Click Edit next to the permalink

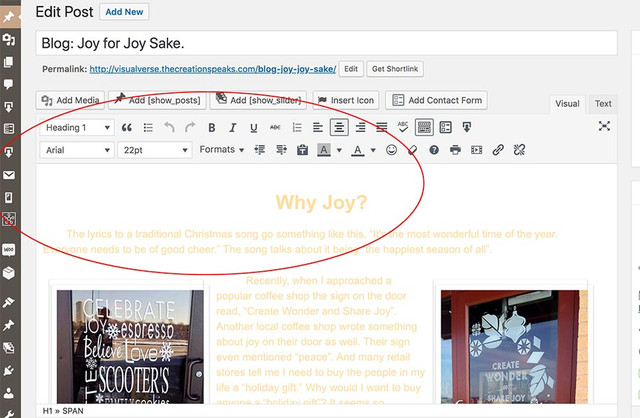click(351, 69)
